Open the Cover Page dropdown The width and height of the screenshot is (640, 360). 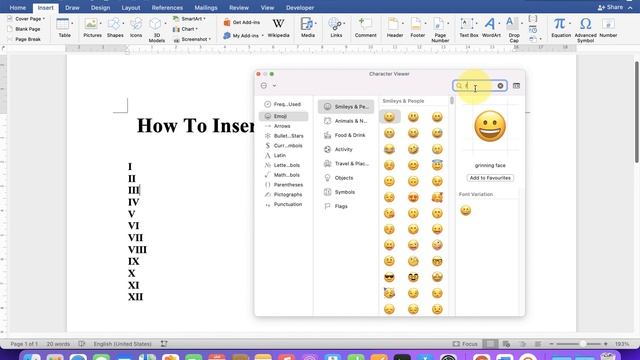click(x=26, y=19)
